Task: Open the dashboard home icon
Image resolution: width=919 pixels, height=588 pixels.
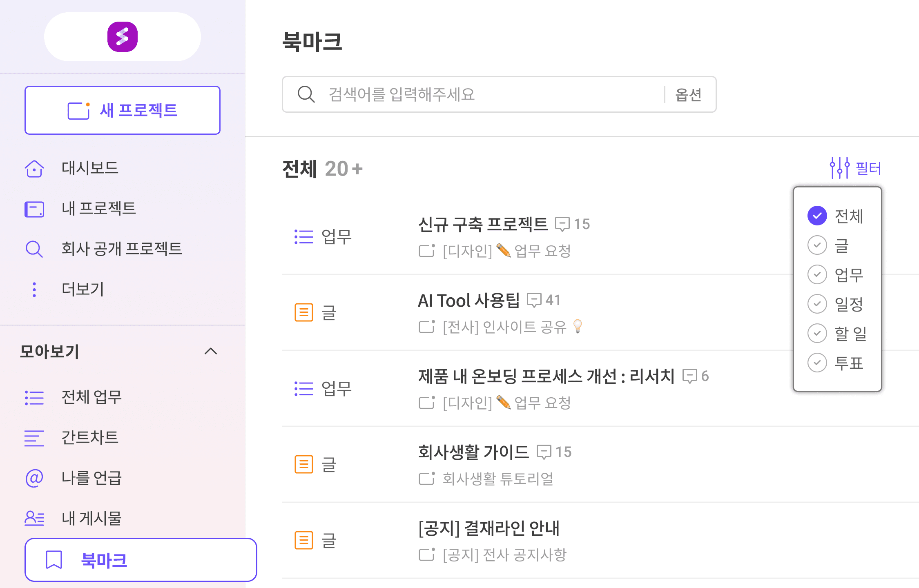Action: pos(34,168)
